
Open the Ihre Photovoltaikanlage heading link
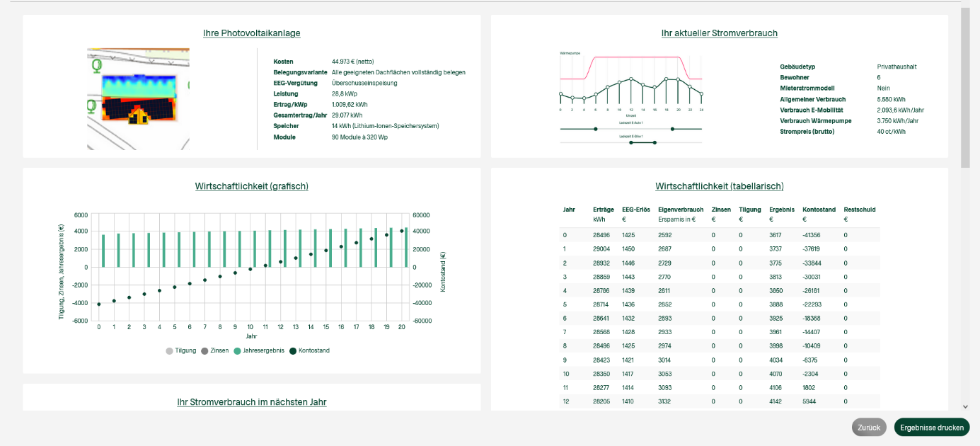coord(252,33)
